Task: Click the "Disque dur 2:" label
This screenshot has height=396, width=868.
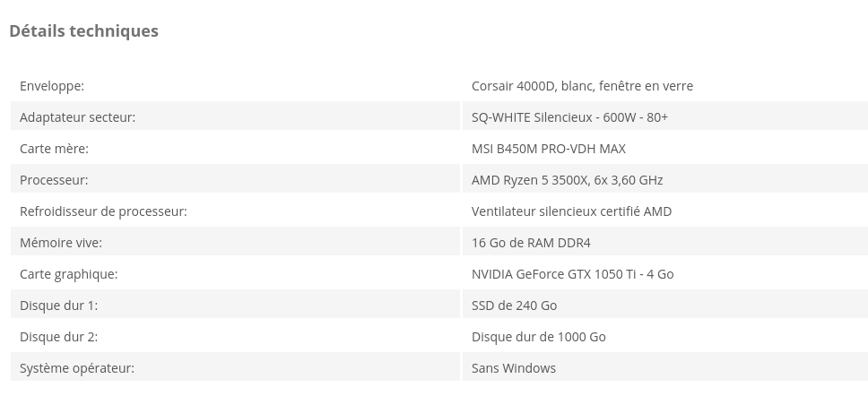Action: [x=58, y=337]
